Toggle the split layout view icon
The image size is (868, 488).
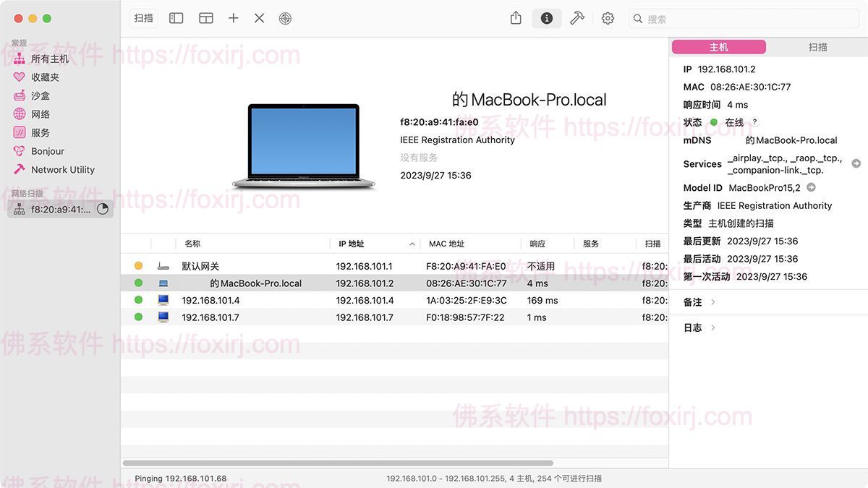coord(205,17)
